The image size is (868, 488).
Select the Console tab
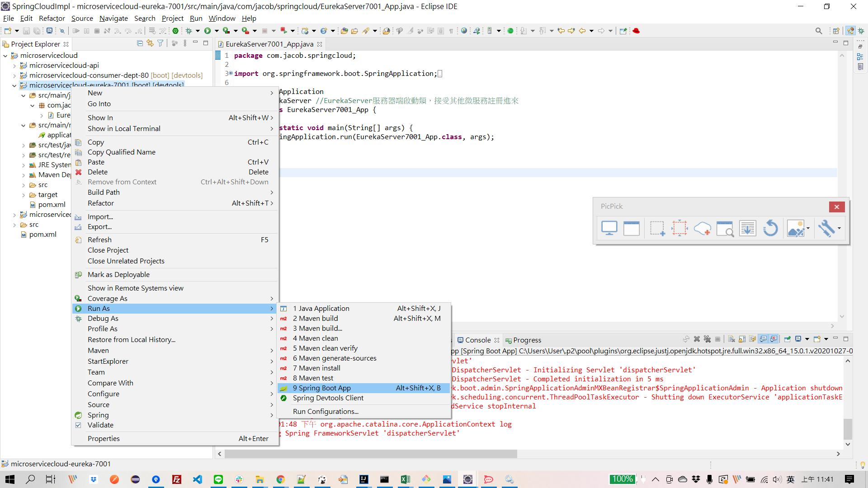point(478,340)
